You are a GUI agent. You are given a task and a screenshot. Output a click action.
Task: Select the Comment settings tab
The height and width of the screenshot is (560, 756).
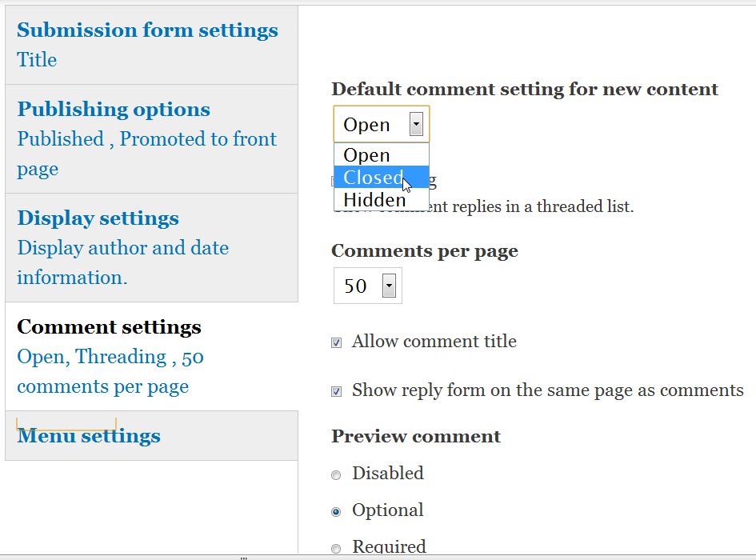109,327
